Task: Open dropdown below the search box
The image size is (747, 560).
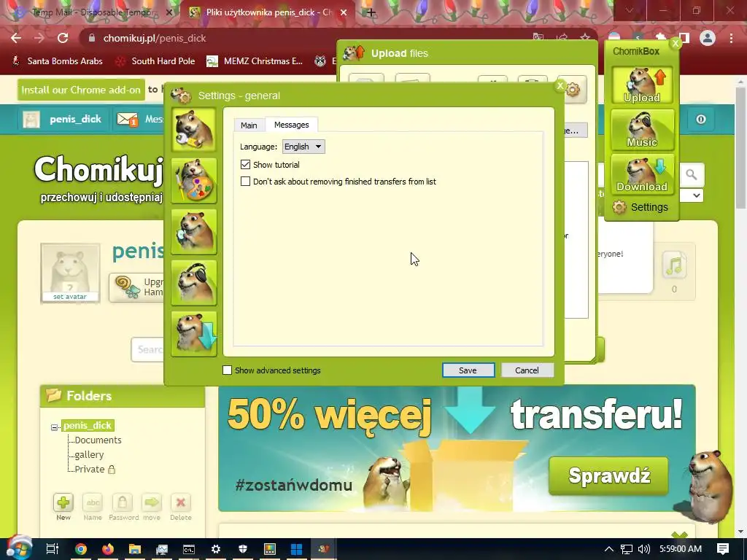Action: (x=696, y=195)
